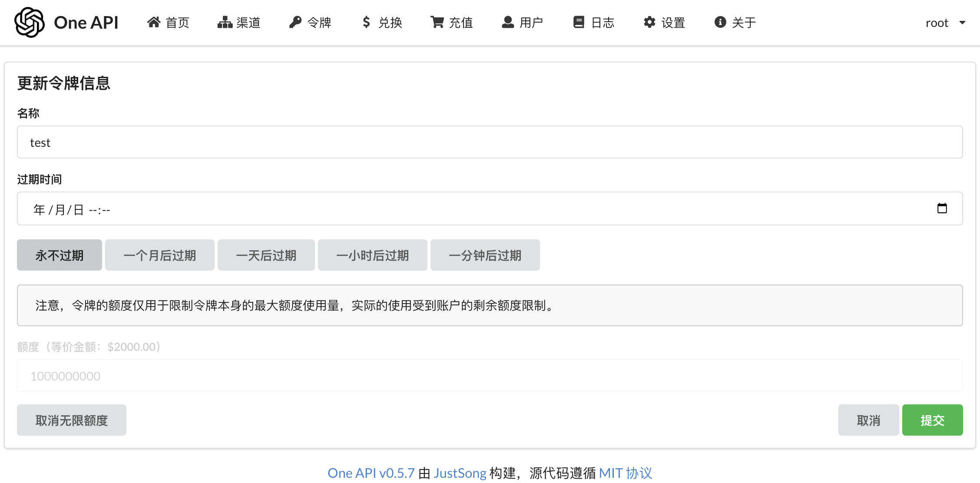Viewport: 980px width, 483px height.
Task: Click the One API logo icon
Action: click(30, 22)
